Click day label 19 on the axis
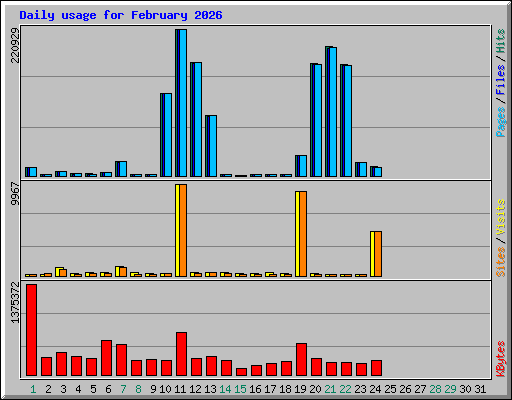 [x=300, y=389]
